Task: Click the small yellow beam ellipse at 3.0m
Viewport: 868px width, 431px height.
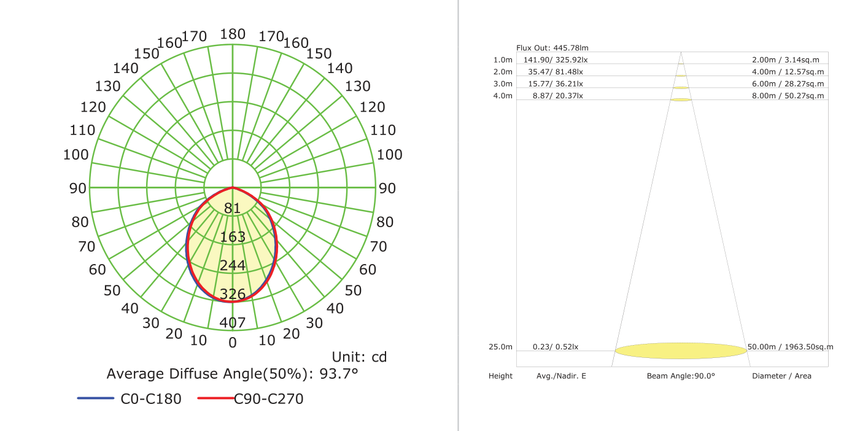Action: (x=681, y=87)
